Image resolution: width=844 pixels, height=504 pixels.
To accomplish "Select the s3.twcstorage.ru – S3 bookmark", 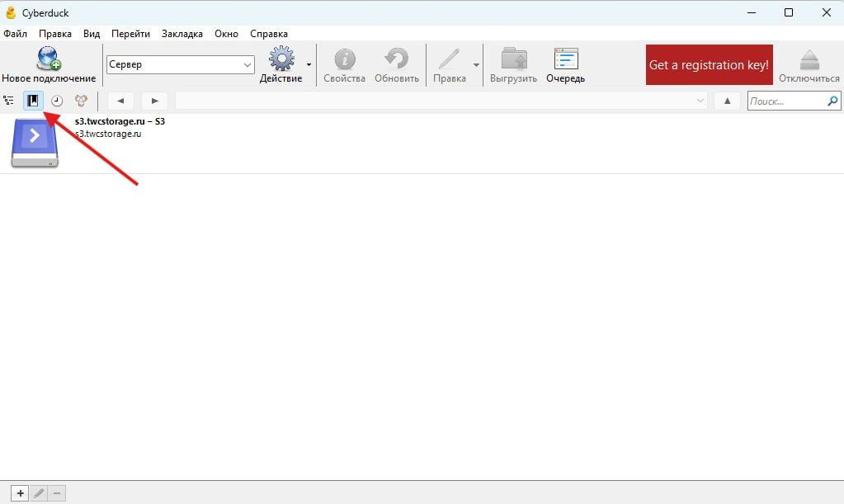I will pos(422,143).
